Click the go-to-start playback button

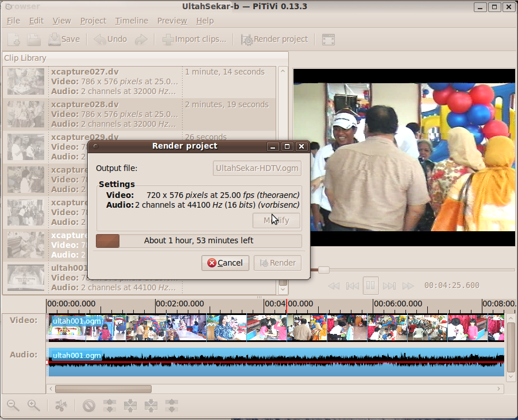352,286
